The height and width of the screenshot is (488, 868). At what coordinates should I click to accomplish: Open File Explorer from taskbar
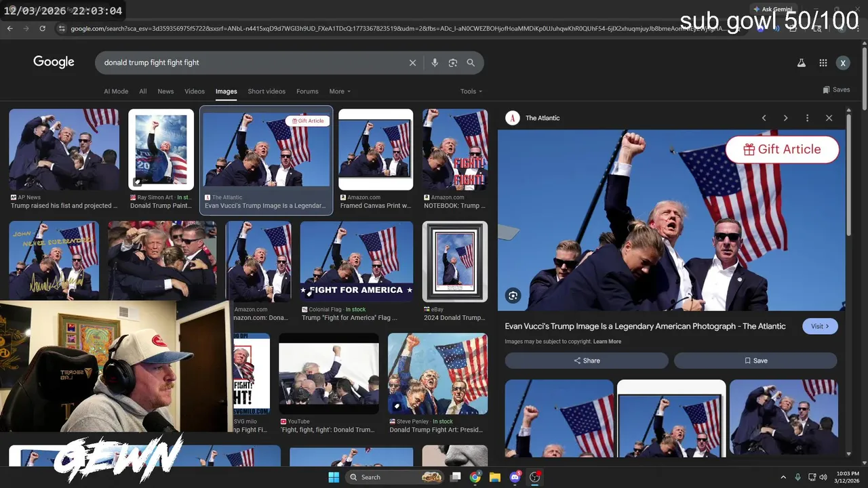pos(495,477)
